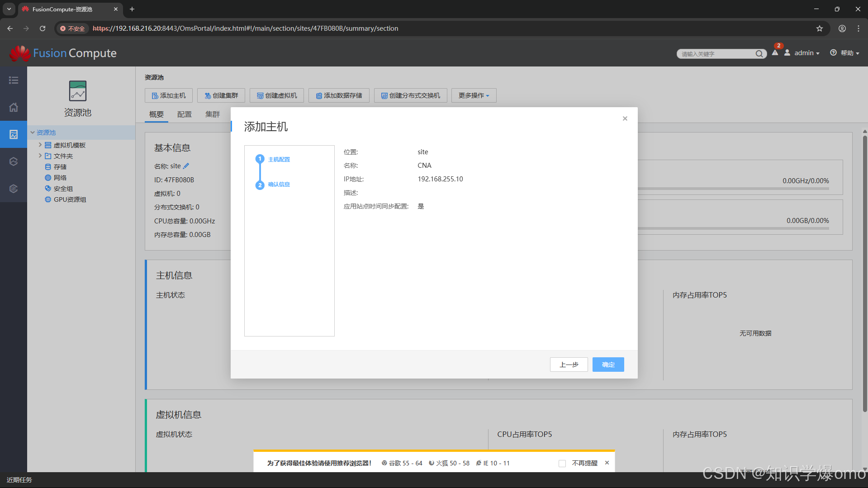This screenshot has height=488, width=868.
Task: Click the 添加主机 toolbar button
Action: pos(168,95)
